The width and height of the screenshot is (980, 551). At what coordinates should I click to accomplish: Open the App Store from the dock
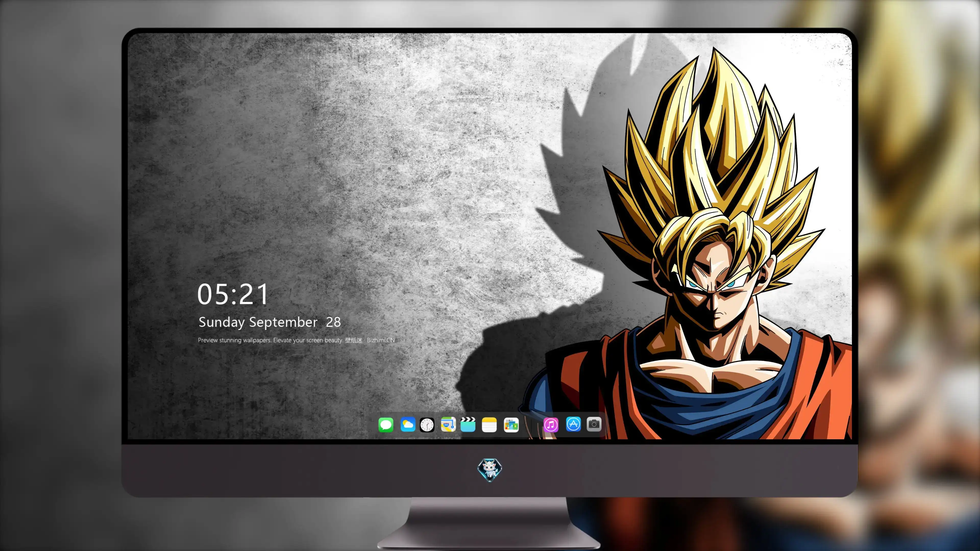pos(573,424)
